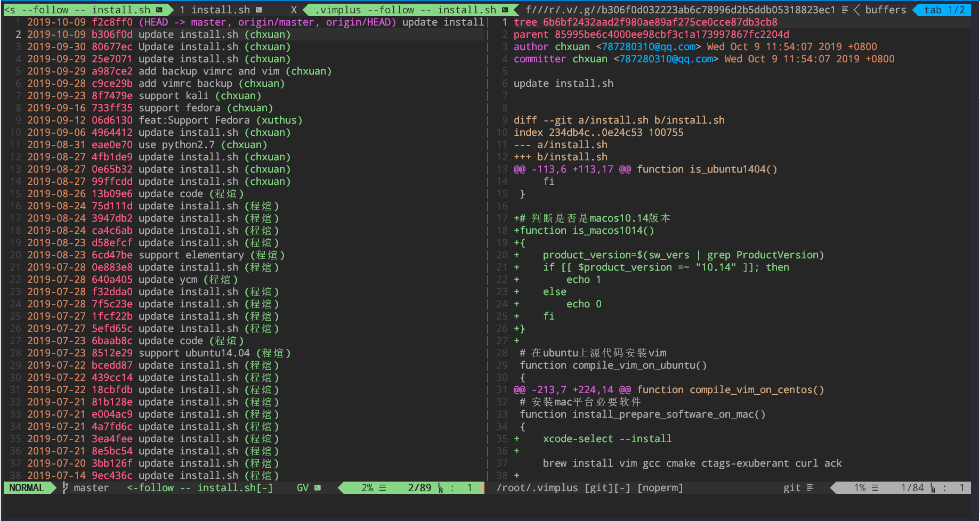This screenshot has height=521, width=980.
Task: Select the b306f0d fugitive buffer tab
Action: click(681, 10)
